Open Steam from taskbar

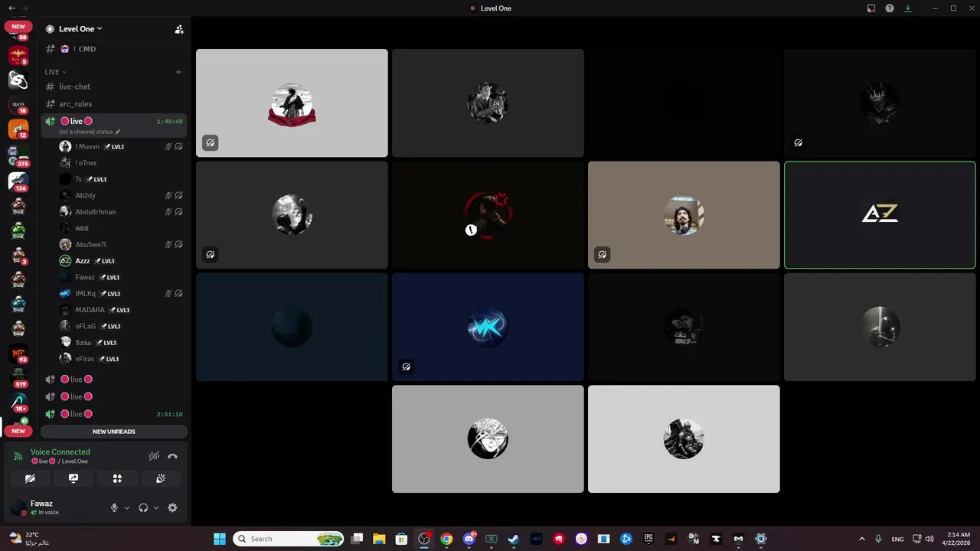(514, 539)
